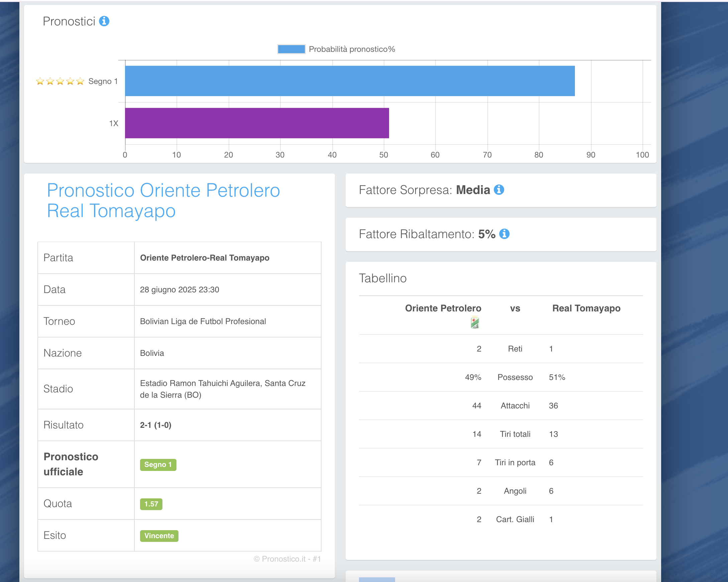The height and width of the screenshot is (582, 728).
Task: Select the result 2-1 (1-0)
Action: click(x=156, y=425)
